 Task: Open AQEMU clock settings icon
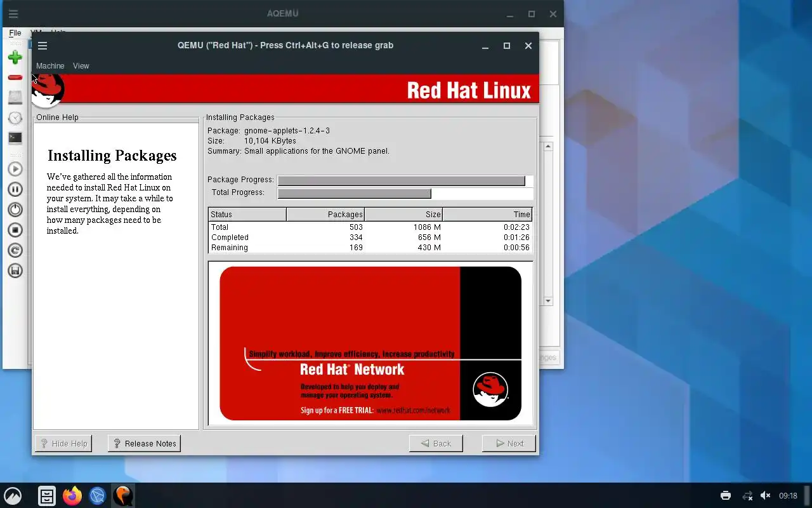click(x=15, y=118)
